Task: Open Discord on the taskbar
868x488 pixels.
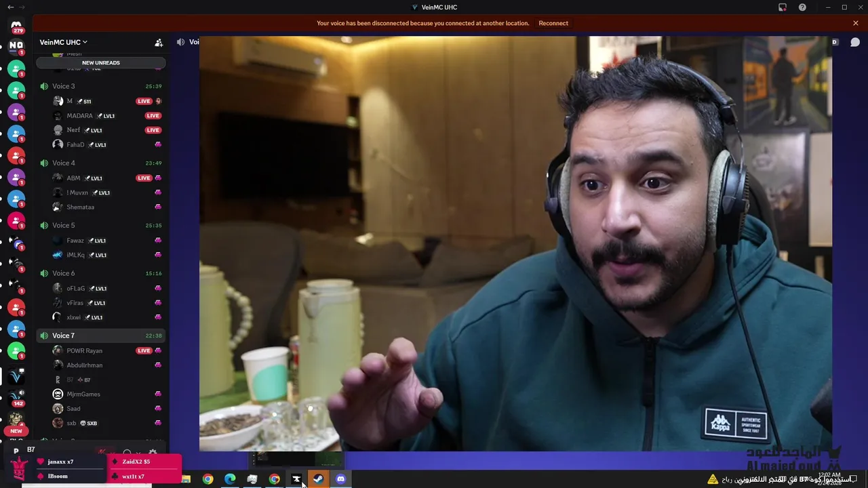Action: click(x=340, y=479)
